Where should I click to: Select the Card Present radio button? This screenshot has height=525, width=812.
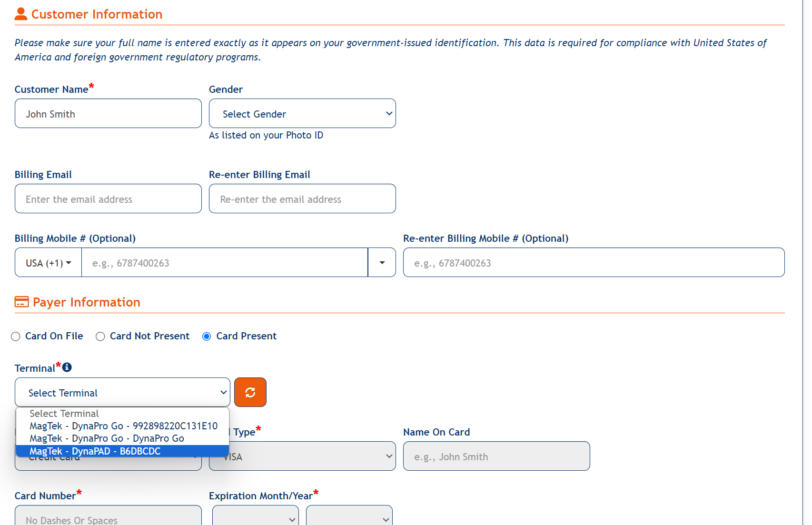click(207, 337)
